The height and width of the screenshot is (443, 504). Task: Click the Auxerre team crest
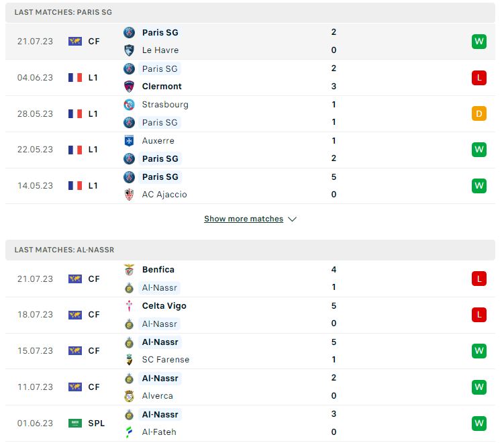click(x=129, y=140)
